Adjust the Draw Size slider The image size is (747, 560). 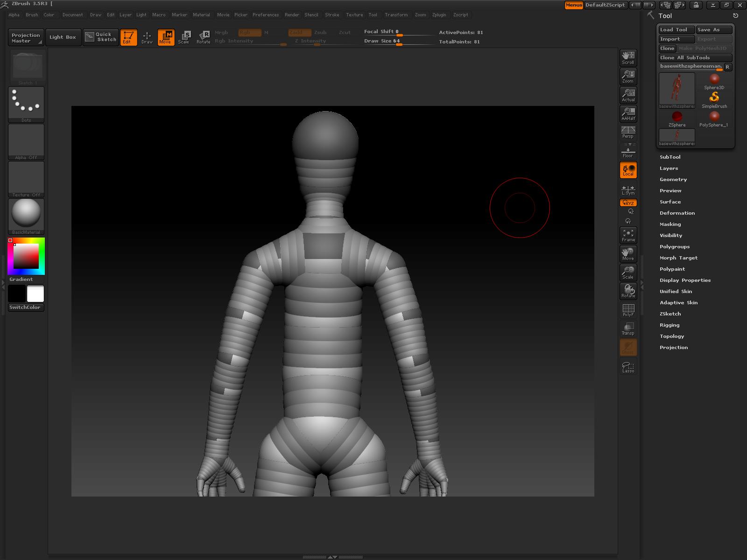(x=399, y=44)
